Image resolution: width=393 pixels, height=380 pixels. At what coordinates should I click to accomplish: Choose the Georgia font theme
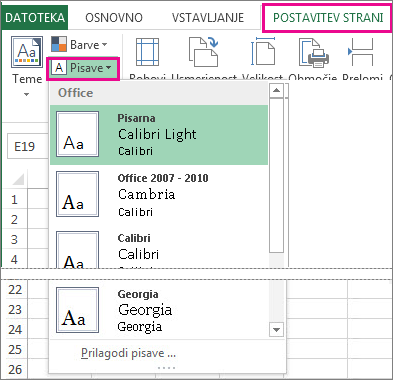(x=159, y=310)
